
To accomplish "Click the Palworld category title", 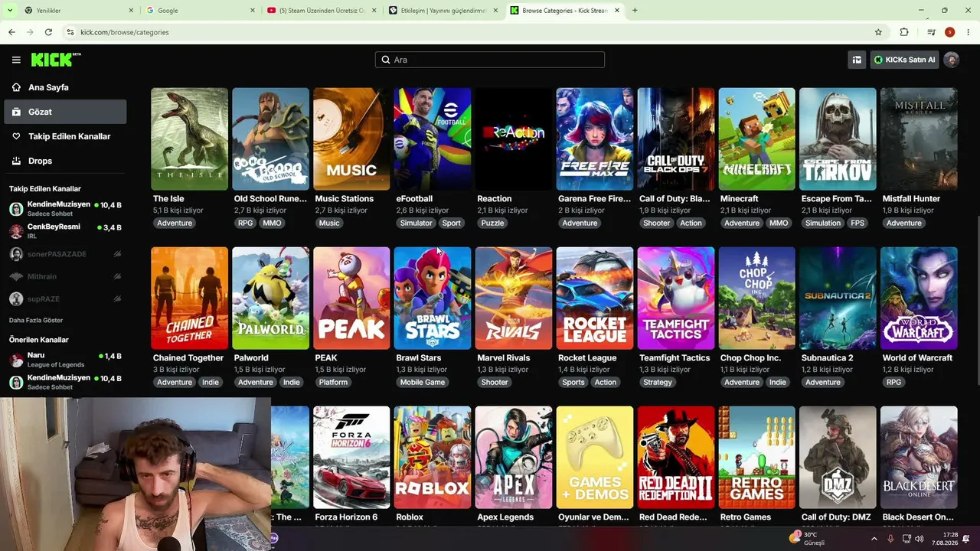I will [x=251, y=358].
